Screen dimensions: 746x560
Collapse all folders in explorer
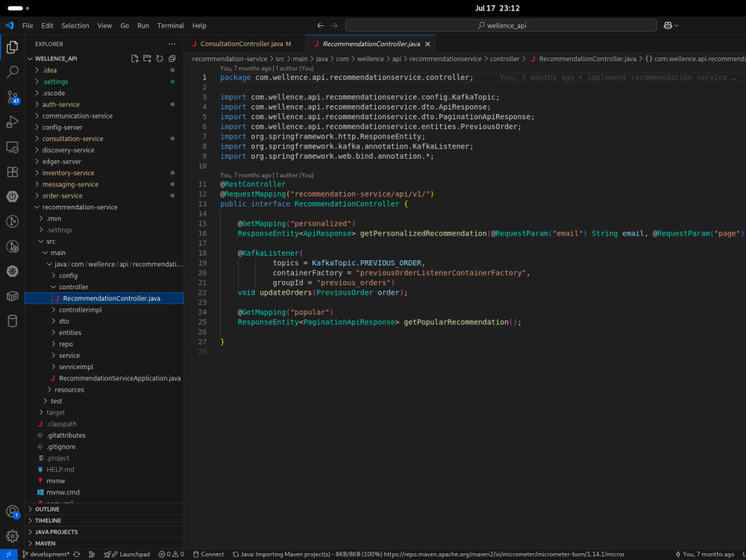(172, 58)
